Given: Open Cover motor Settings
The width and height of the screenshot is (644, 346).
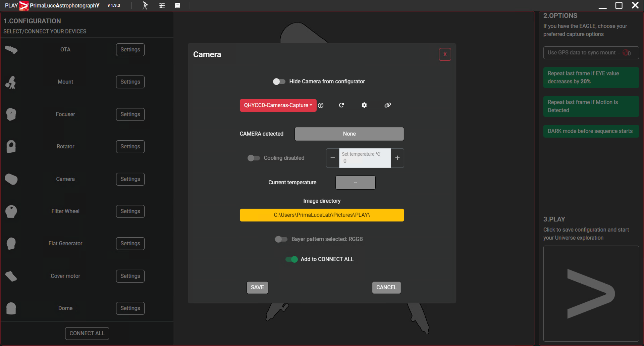Looking at the screenshot, I should (130, 276).
